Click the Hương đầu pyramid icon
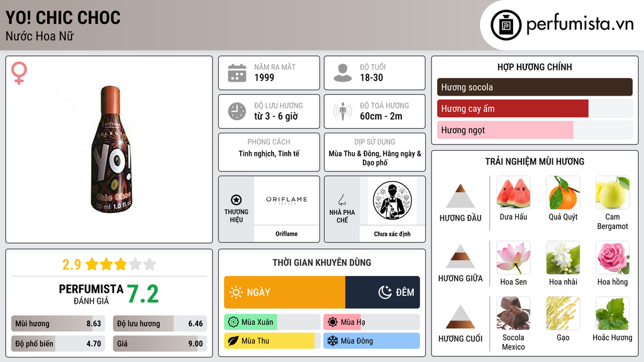 coord(460,196)
